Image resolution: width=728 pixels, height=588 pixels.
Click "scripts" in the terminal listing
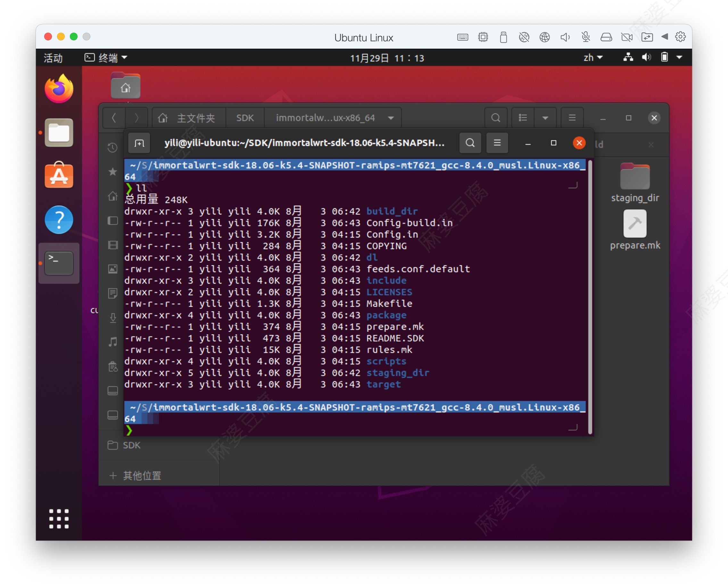point(386,361)
